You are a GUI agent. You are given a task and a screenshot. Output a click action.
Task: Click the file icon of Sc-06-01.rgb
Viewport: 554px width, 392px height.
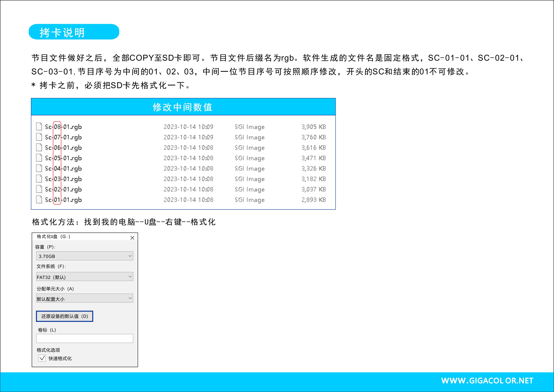(39, 147)
